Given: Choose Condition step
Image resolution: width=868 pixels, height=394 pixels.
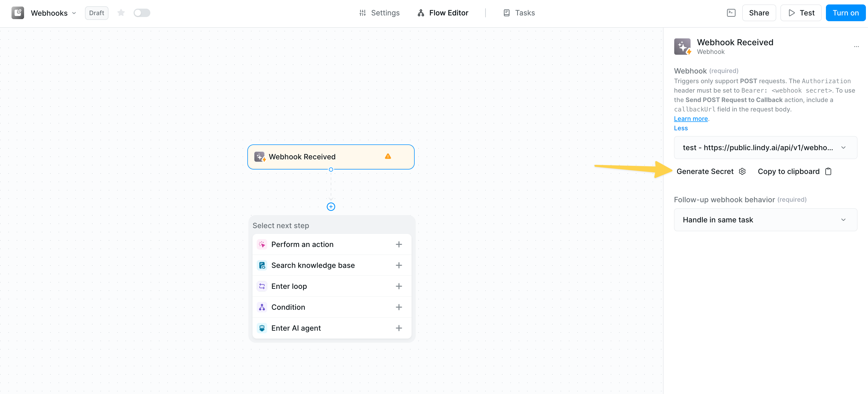Looking at the screenshot, I should coord(332,307).
